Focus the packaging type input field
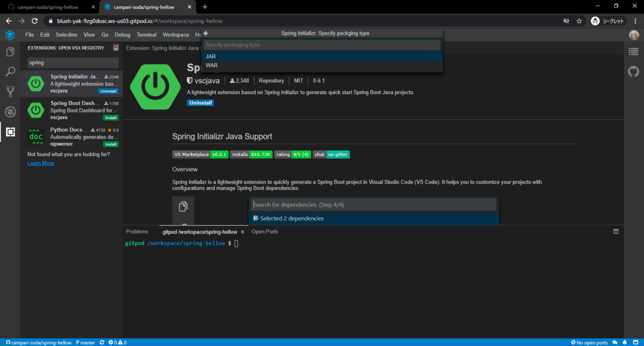Viewport: 644px width, 346px height. (x=322, y=45)
